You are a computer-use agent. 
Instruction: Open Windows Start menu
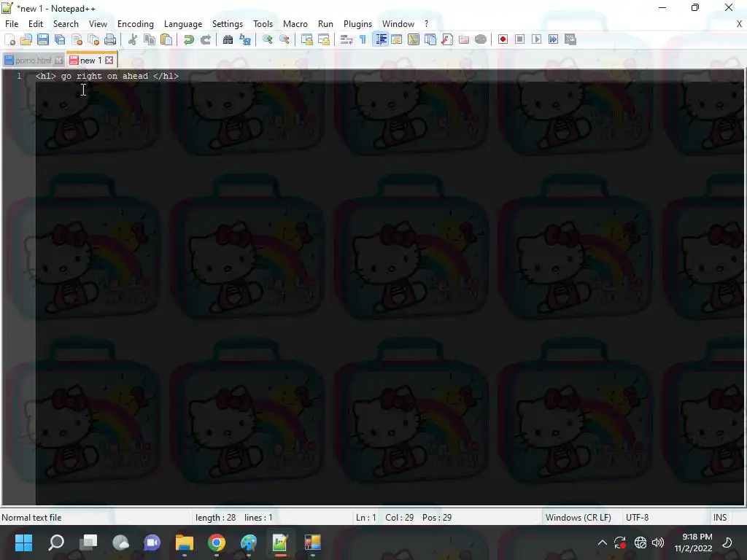23,542
